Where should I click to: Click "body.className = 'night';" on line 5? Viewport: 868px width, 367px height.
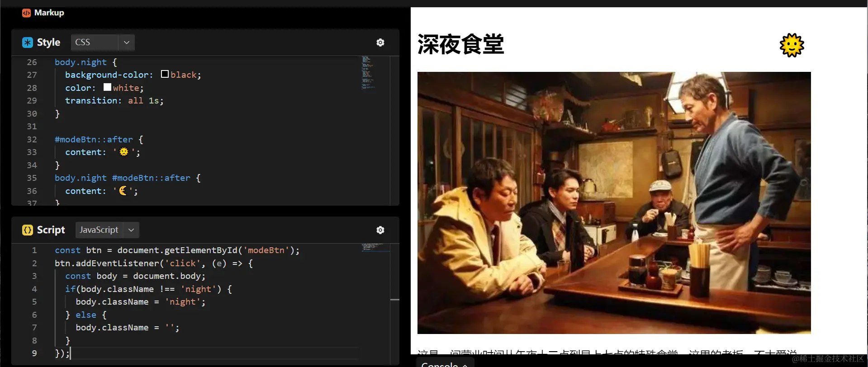[141, 302]
